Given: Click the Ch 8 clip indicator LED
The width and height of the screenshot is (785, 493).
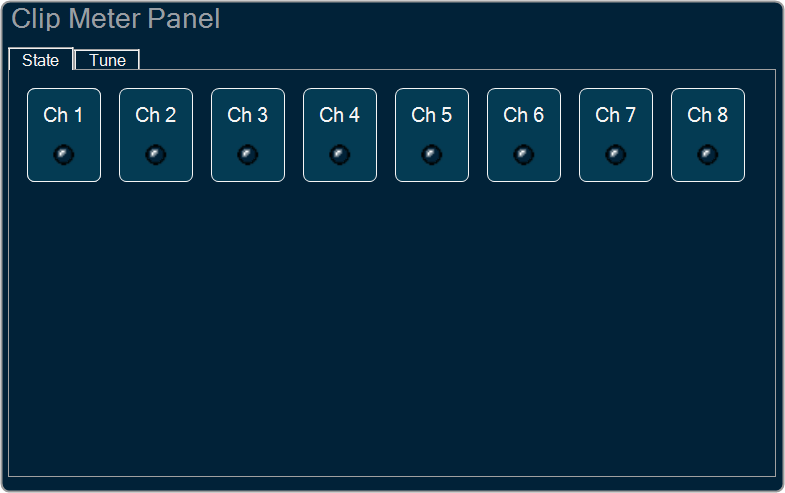Looking at the screenshot, I should [708, 155].
